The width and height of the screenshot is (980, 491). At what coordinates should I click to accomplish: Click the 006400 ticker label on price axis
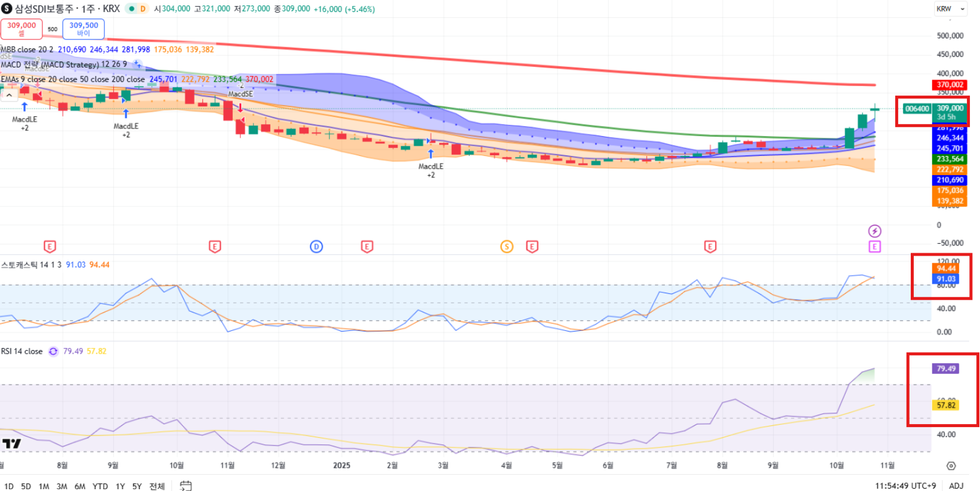coord(917,108)
